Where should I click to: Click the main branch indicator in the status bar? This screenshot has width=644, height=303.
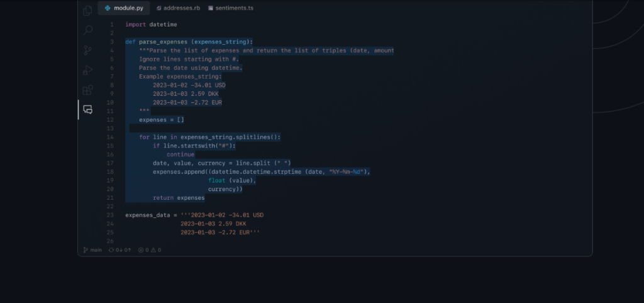tap(92, 250)
